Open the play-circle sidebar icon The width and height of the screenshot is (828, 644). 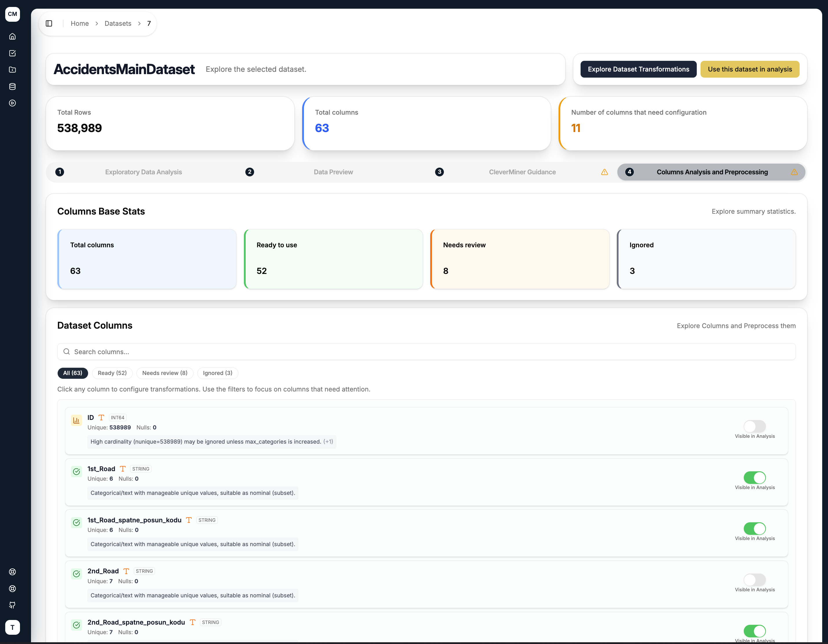pos(12,103)
